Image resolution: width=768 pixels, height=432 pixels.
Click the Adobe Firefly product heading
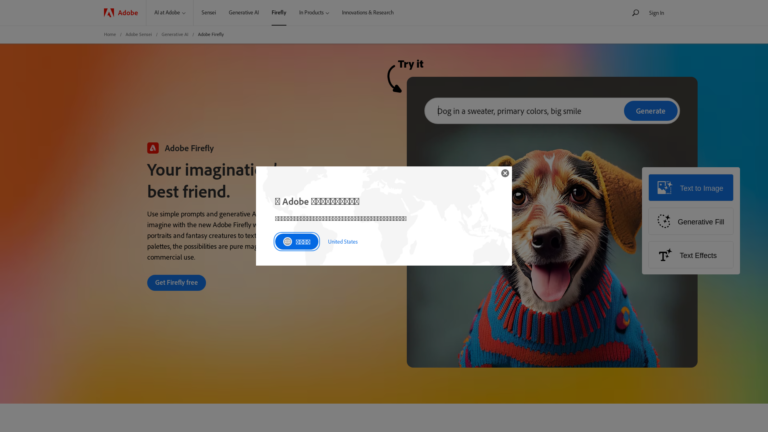(x=189, y=148)
